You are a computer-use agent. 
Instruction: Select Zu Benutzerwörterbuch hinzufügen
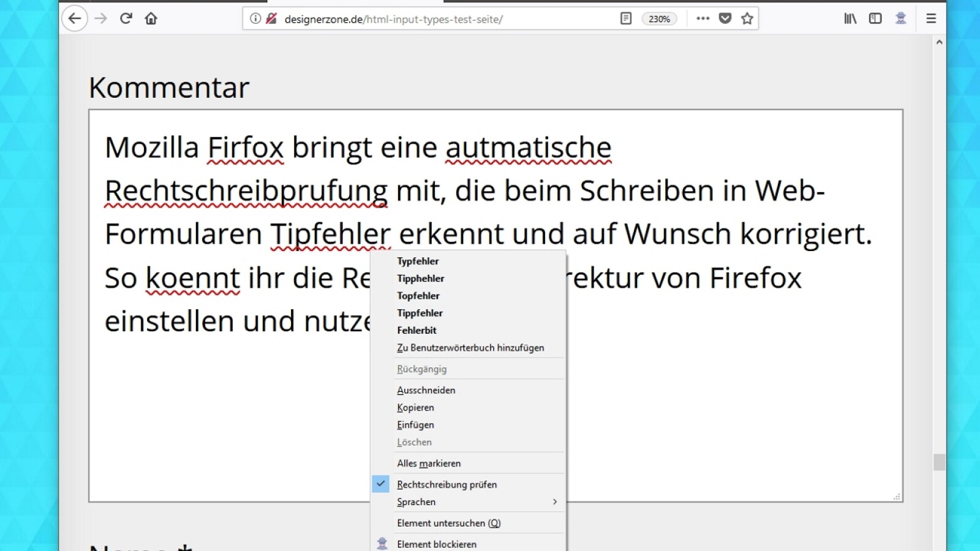point(470,348)
